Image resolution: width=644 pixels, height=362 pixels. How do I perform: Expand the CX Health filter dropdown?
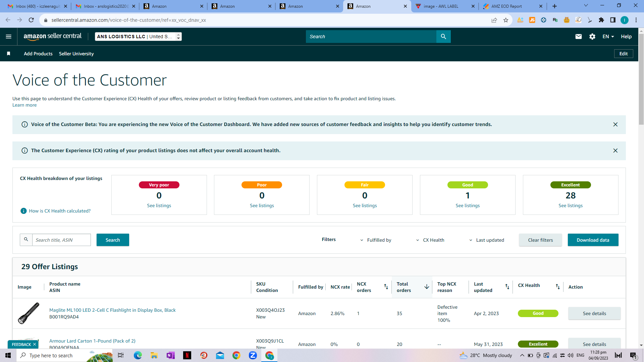430,240
